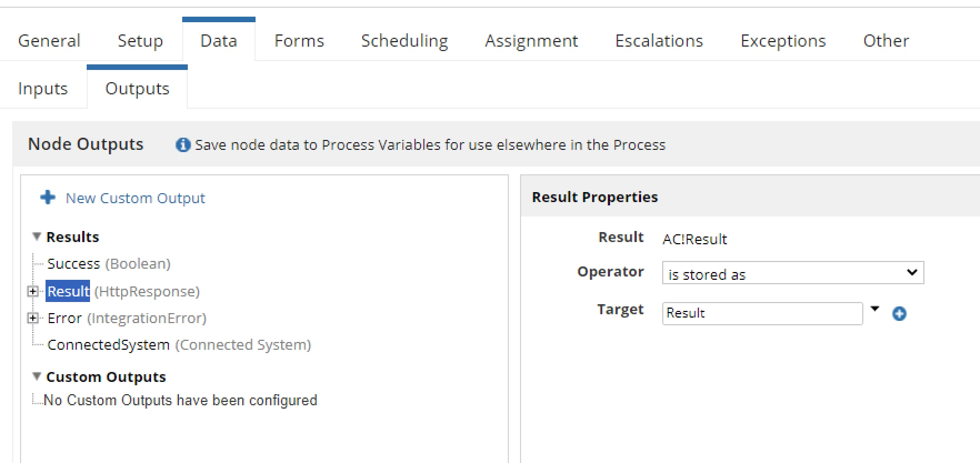Switch to the Inputs sub-tab
This screenshot has width=980, height=463.
pyautogui.click(x=43, y=89)
